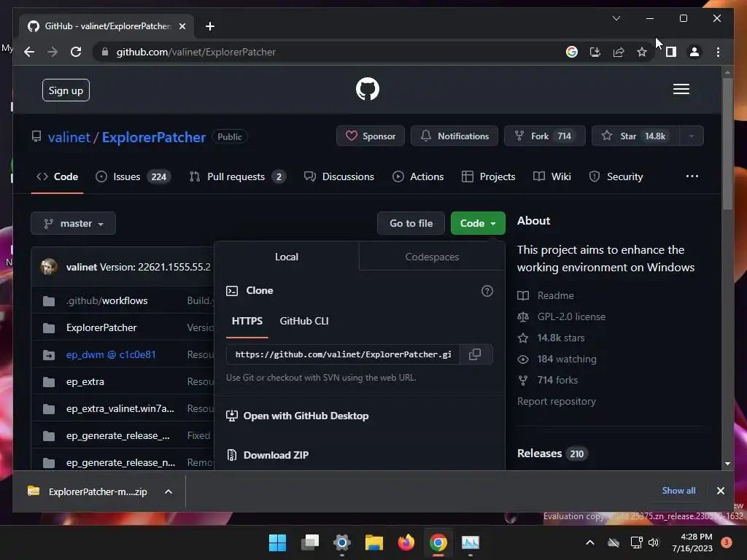Screen dimensions: 747x560
Task: Open Chrome side panel icon
Action: pyautogui.click(x=671, y=52)
